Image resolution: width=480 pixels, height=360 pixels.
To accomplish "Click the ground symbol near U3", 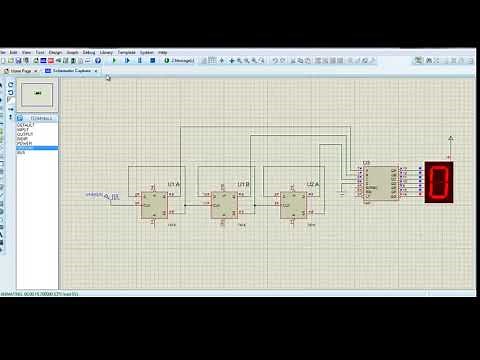I will [x=342, y=194].
